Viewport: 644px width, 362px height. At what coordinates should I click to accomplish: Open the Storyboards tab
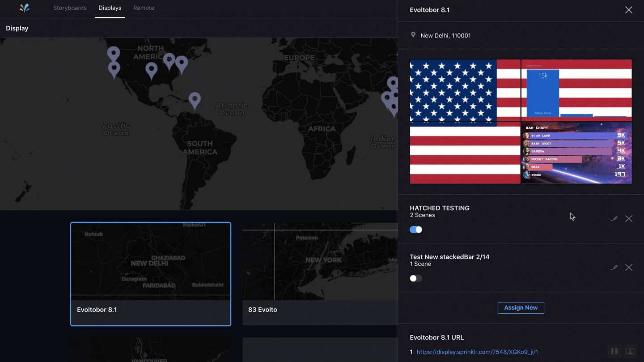(x=70, y=8)
